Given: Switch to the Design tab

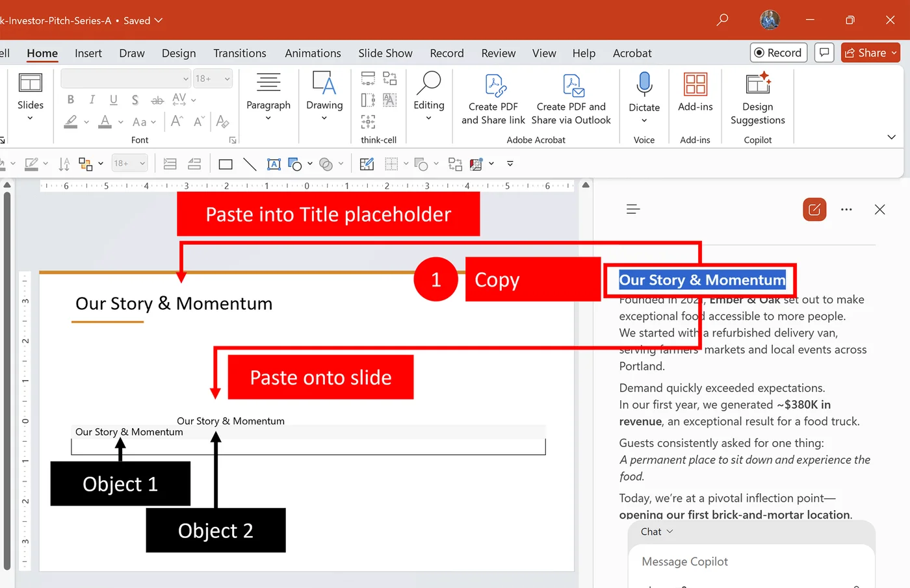Looking at the screenshot, I should [179, 53].
